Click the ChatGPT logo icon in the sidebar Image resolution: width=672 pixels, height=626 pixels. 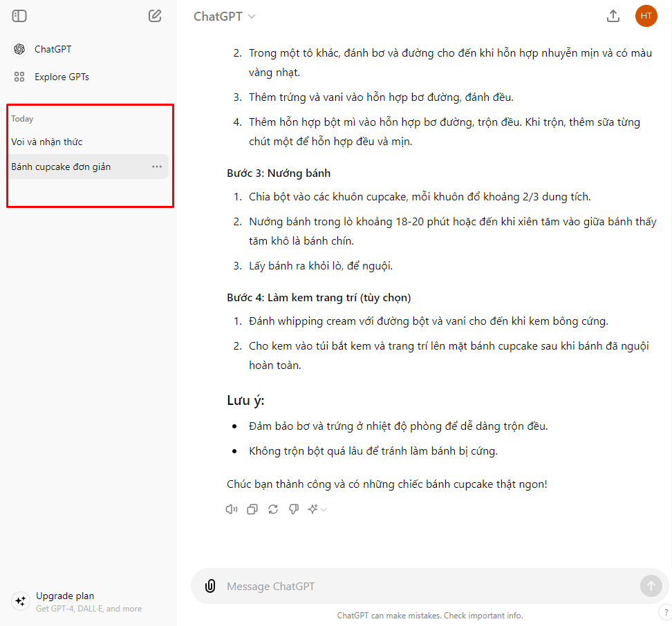coord(19,49)
